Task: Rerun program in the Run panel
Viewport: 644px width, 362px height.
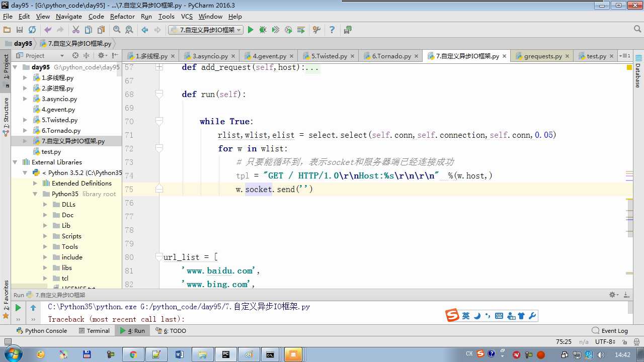Action: pos(18,308)
